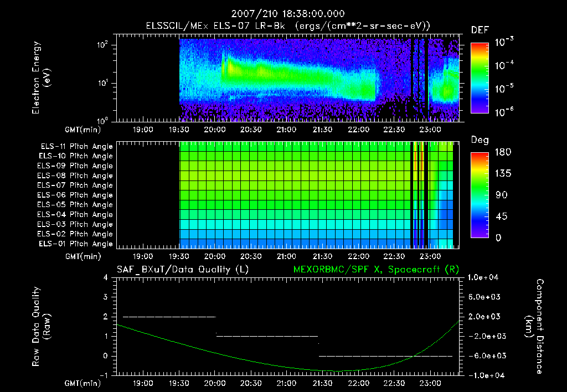Click the ELS-11 Pitch Angle row label
Viewport: 567px width, 392px height.
click(76, 147)
